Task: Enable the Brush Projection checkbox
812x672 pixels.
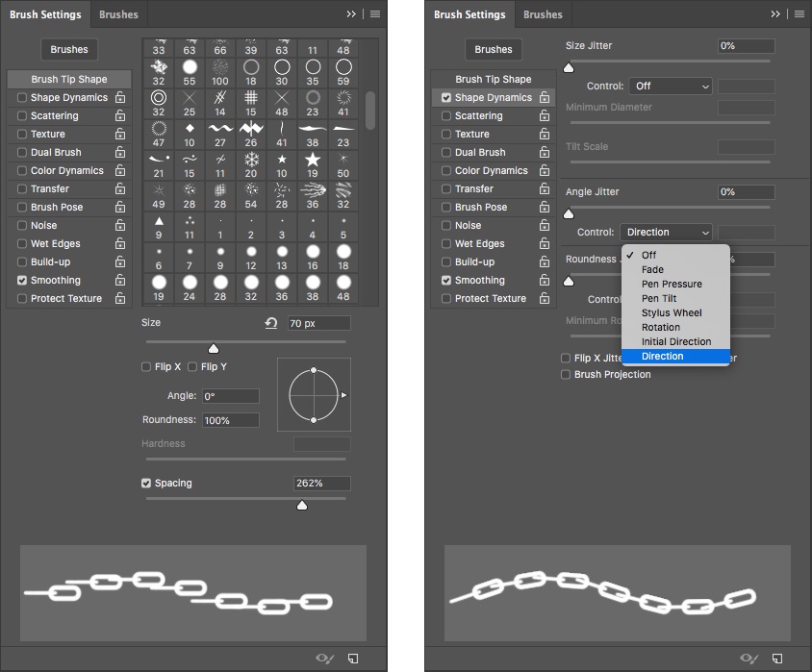Action: click(x=567, y=375)
